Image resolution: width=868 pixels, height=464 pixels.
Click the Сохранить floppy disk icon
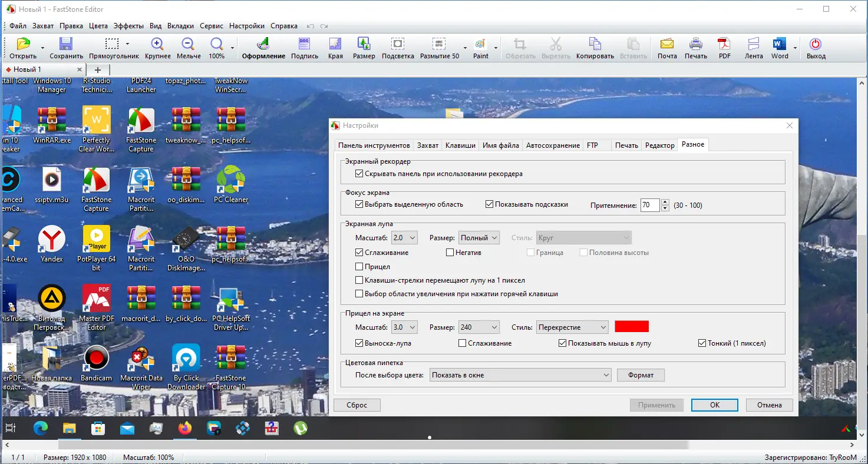coord(66,44)
